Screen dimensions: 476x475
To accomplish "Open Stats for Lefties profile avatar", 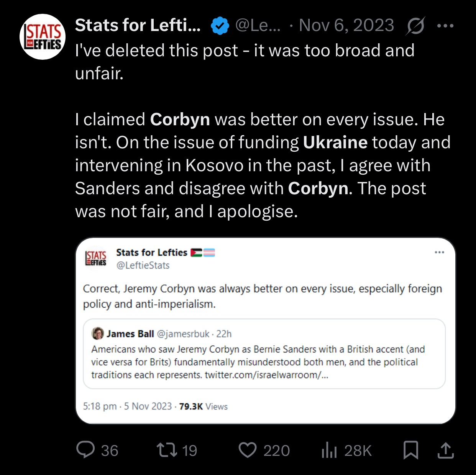I will click(43, 37).
